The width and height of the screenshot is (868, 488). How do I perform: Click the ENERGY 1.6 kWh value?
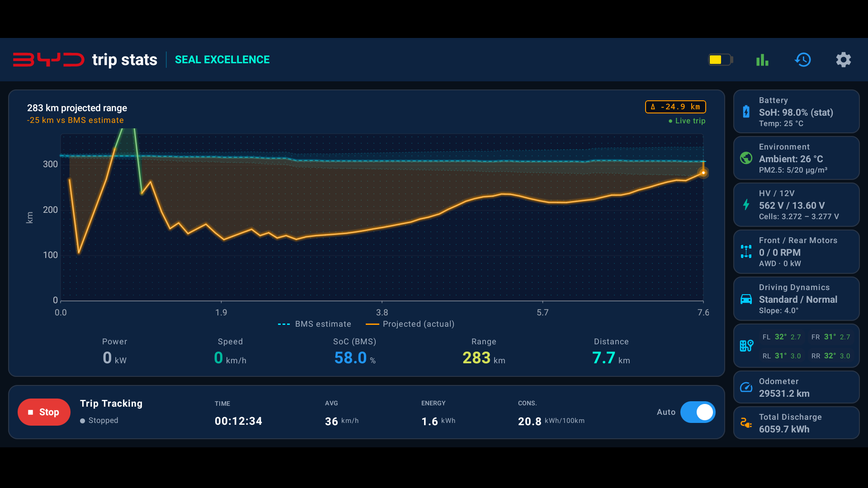coord(438,421)
